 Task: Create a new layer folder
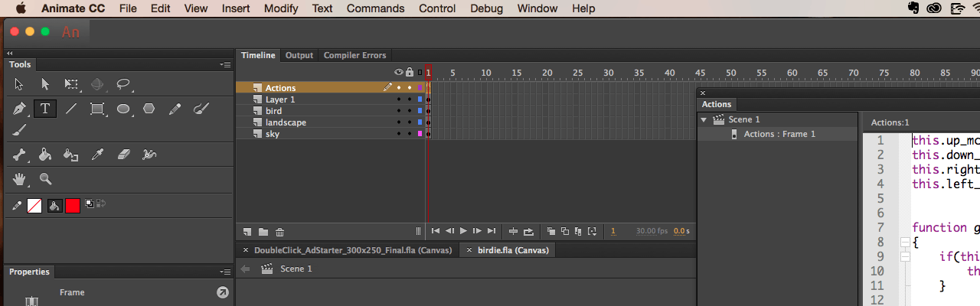tap(263, 232)
